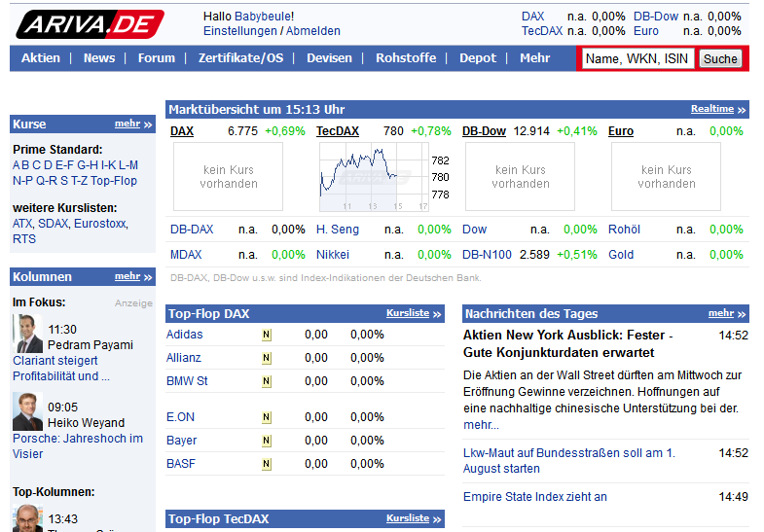Click the TecDAX heading in Marktübersicht
The image size is (764, 532).
click(x=337, y=131)
